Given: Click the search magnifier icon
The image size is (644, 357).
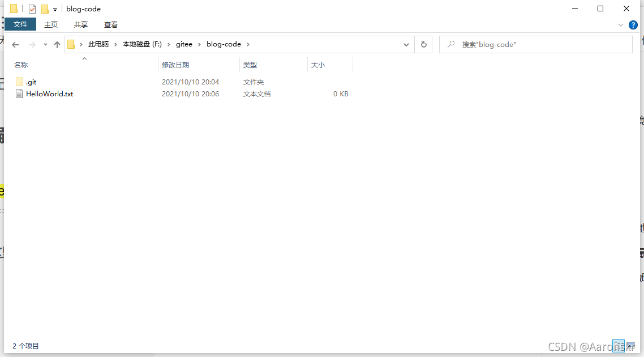Looking at the screenshot, I should click(451, 44).
